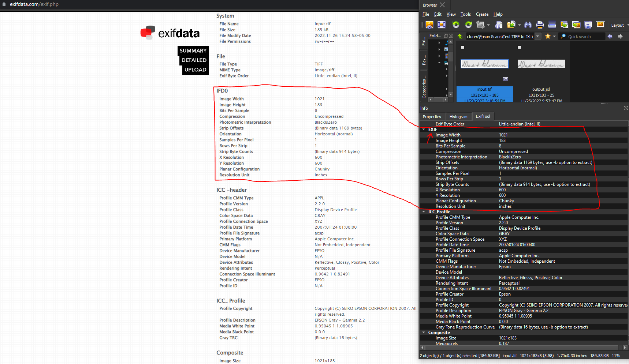Click the forward navigation arrow
This screenshot has width=629, height=364.
click(621, 36)
